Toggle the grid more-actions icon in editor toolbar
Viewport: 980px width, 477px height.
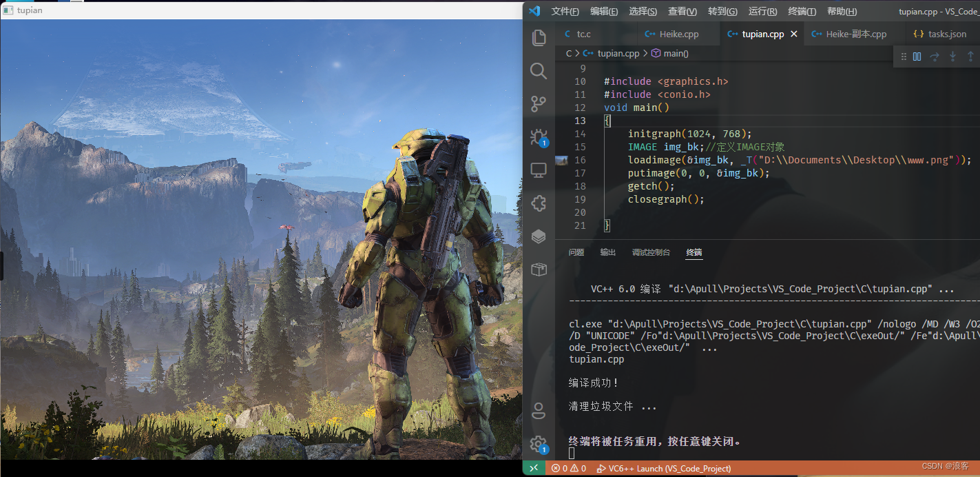(x=904, y=57)
